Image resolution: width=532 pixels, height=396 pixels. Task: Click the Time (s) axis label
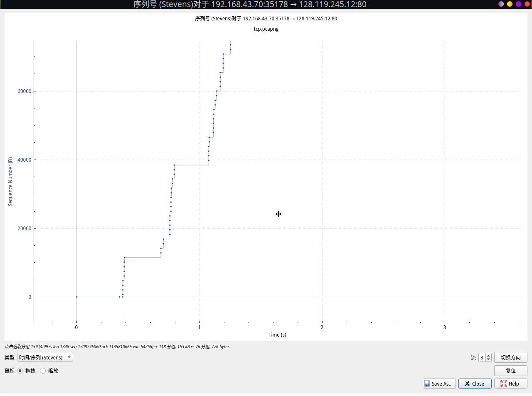[277, 335]
